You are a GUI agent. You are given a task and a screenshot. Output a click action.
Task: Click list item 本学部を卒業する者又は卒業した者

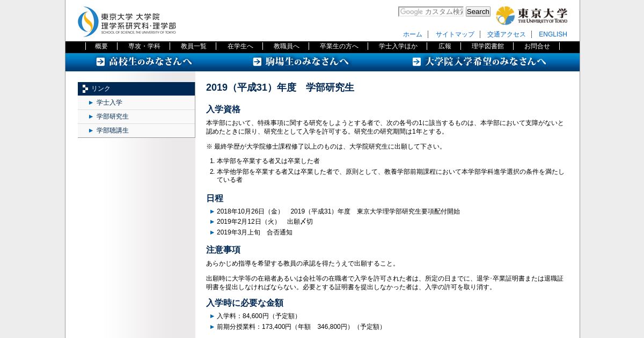point(268,161)
